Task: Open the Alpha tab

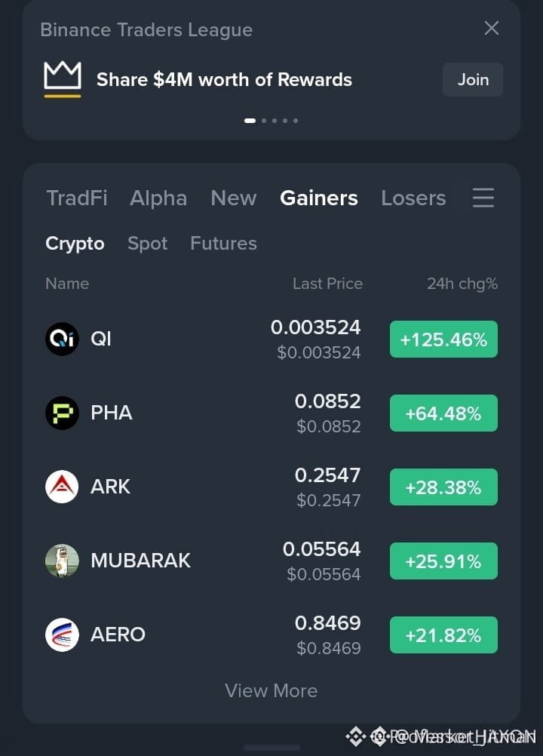Action: (x=158, y=198)
